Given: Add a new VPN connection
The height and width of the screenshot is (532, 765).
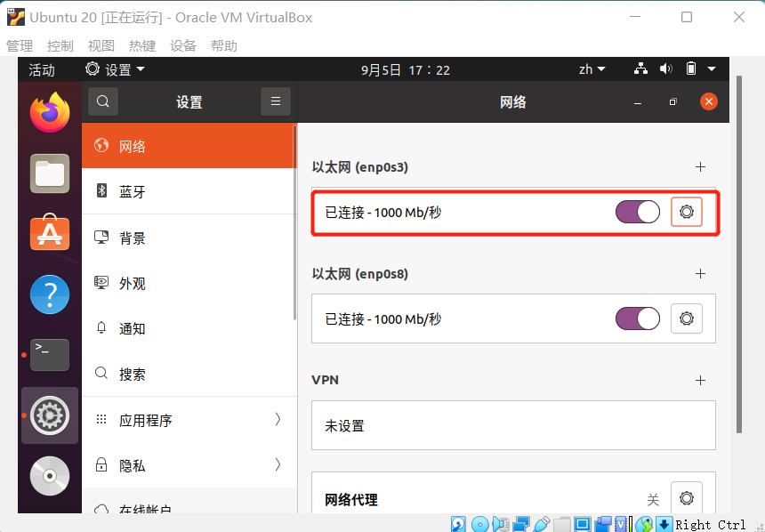Looking at the screenshot, I should click(x=700, y=380).
